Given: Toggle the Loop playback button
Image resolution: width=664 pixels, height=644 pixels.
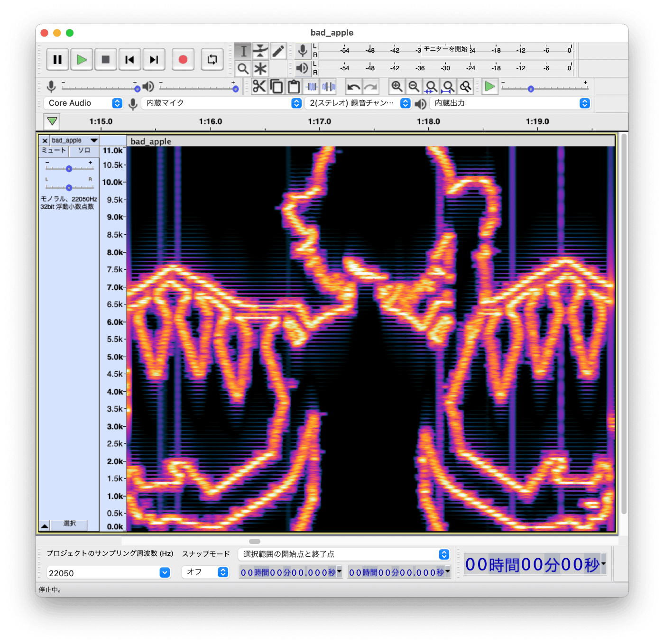Looking at the screenshot, I should 212,60.
